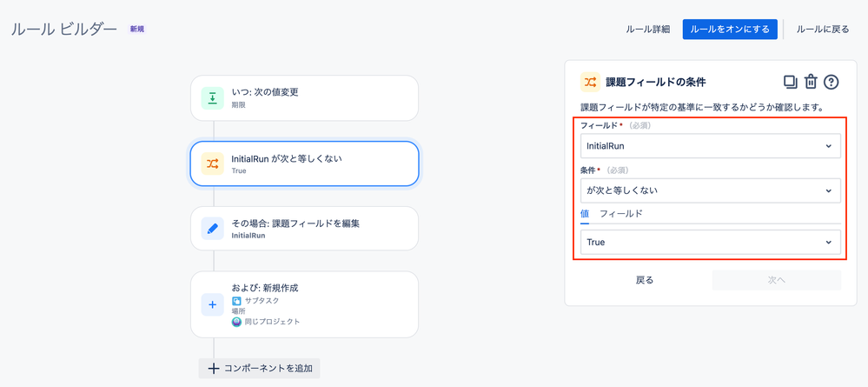Screen dimensions: 868x387
Task: Click the orange shuffle icon in InitialRun condition card
Action: pos(213,163)
